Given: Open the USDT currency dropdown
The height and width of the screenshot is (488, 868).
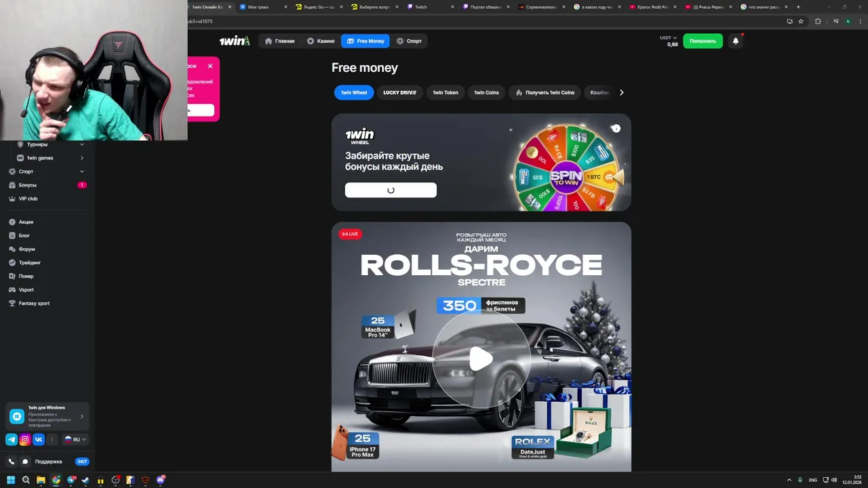Looking at the screenshot, I should [668, 38].
